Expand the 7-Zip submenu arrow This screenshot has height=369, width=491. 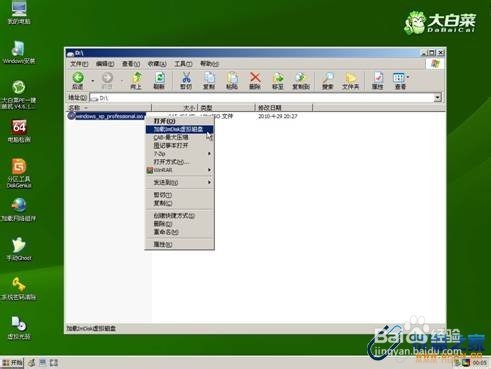tap(209, 154)
